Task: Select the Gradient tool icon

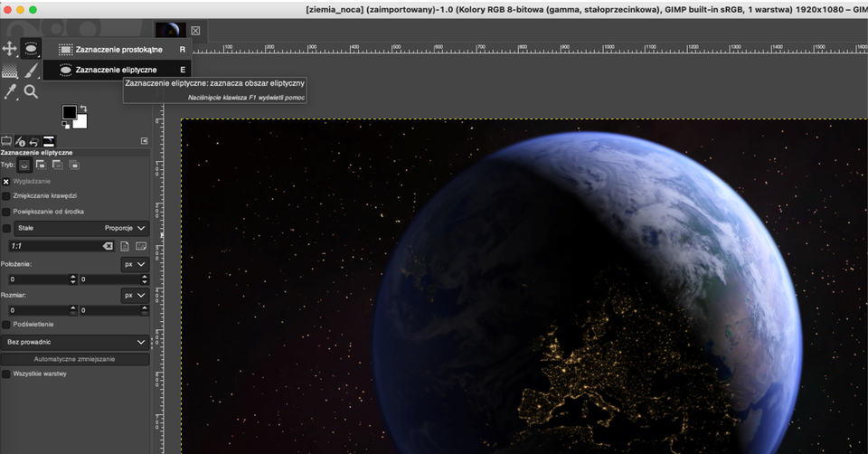Action: click(10, 71)
